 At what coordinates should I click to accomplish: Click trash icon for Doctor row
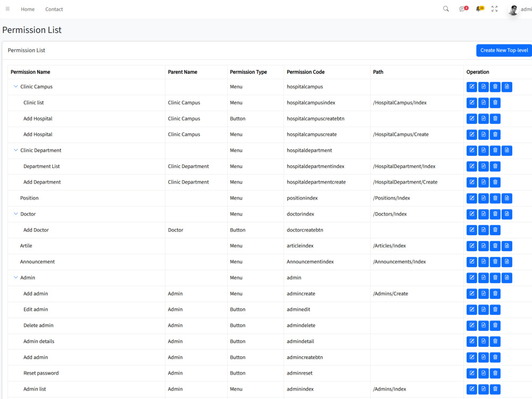[x=495, y=214]
